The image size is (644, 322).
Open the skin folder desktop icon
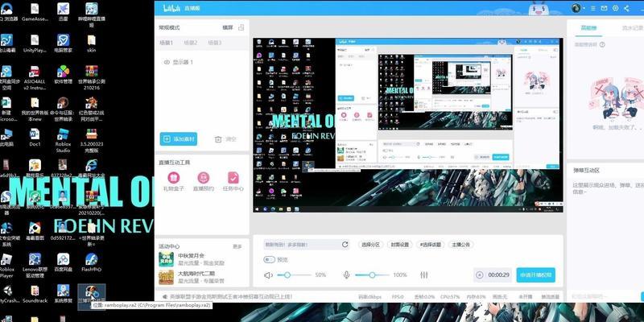[91, 43]
